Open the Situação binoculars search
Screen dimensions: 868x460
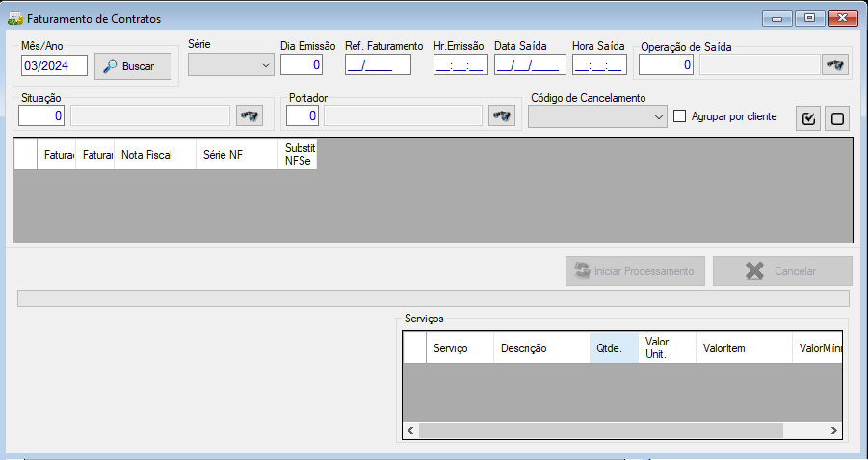(x=250, y=116)
